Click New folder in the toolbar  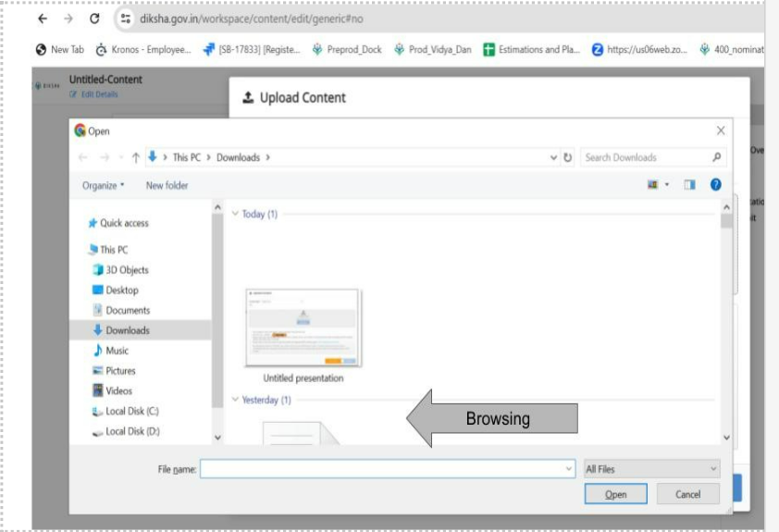pyautogui.click(x=167, y=185)
